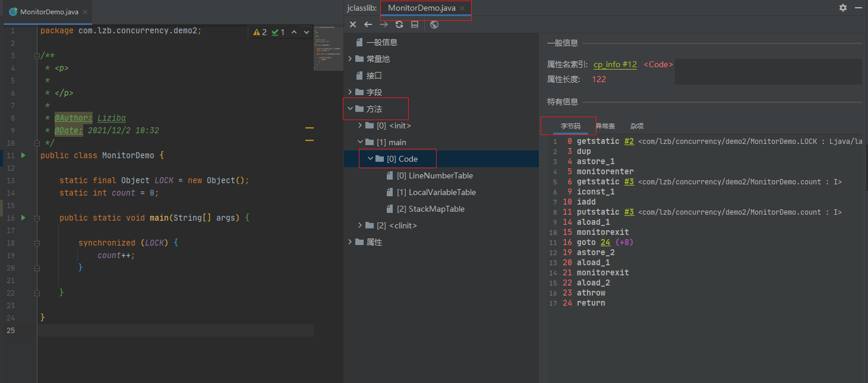Screen dimensions: 868x383
Task: Select the [2] StackMapTable tree item
Action: click(x=431, y=209)
